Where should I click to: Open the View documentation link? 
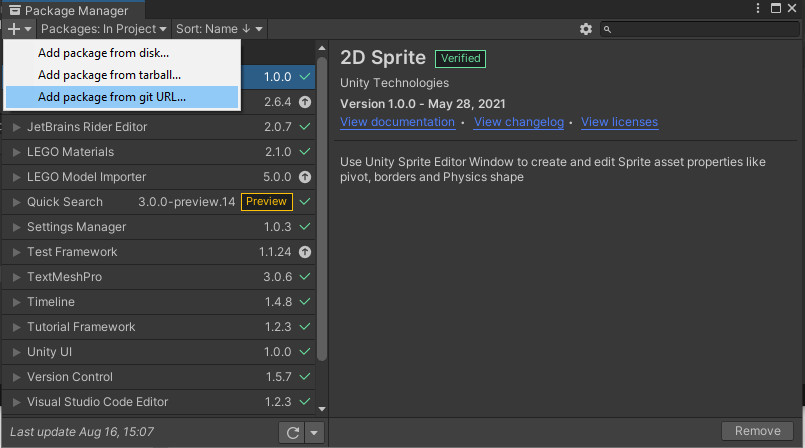(x=397, y=122)
